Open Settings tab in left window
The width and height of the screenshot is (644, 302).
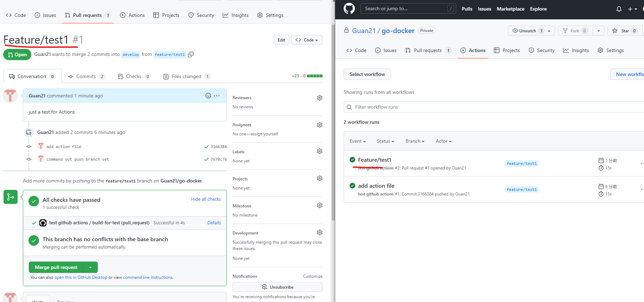coord(270,15)
